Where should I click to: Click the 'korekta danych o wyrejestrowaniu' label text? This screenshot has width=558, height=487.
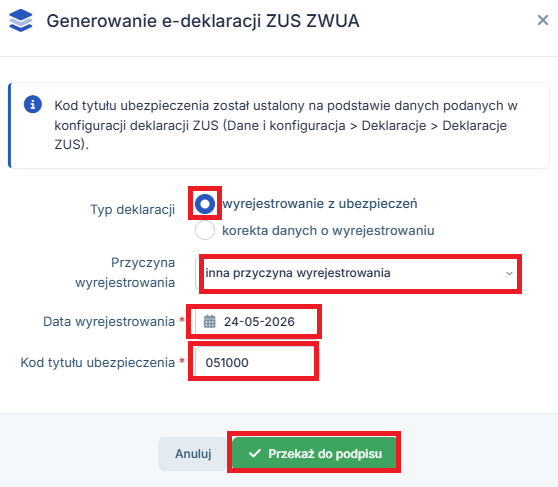328,230
